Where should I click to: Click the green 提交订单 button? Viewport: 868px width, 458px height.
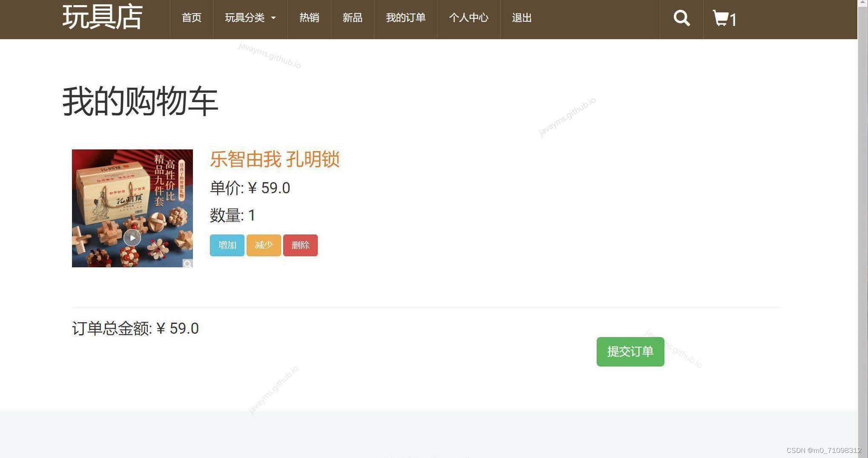(x=630, y=352)
